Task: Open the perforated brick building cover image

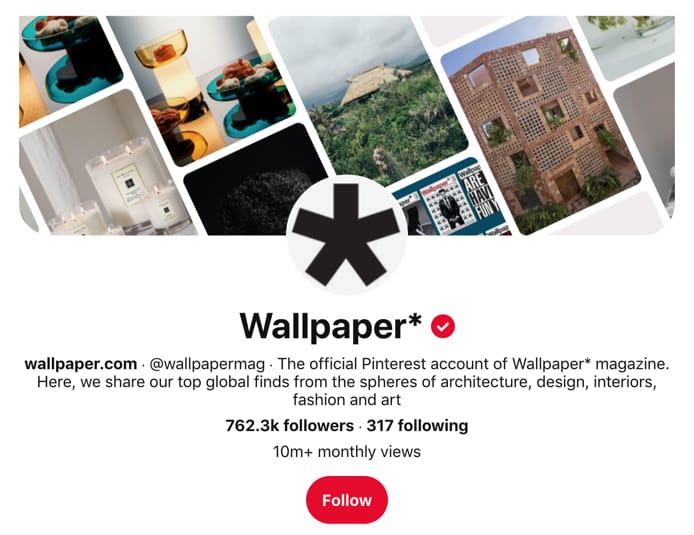Action: pos(541,126)
